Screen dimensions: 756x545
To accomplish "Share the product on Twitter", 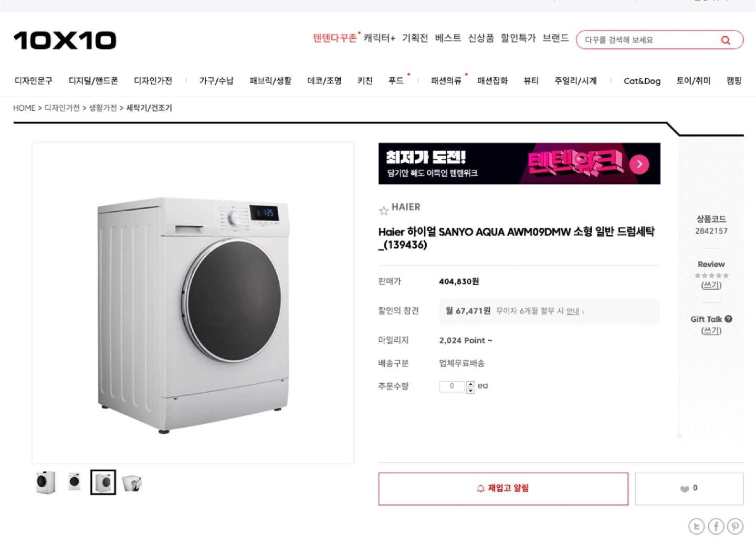I will [x=696, y=526].
